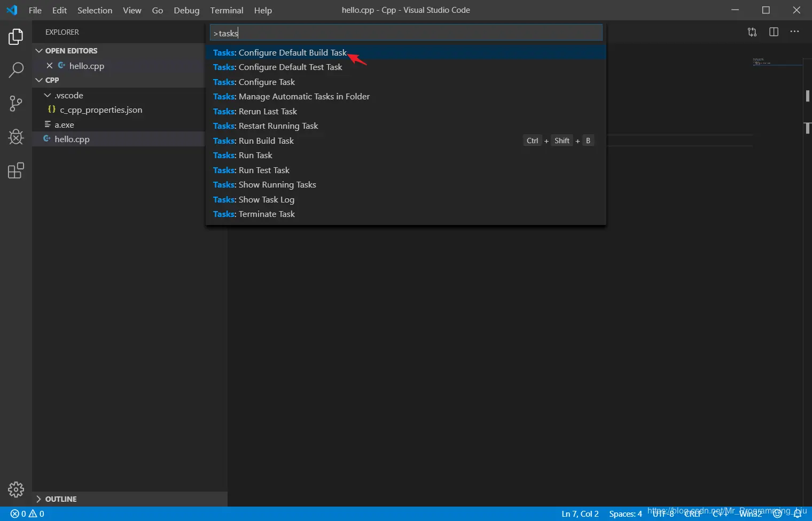Split the editor to the right
This screenshot has width=812, height=521.
click(774, 32)
